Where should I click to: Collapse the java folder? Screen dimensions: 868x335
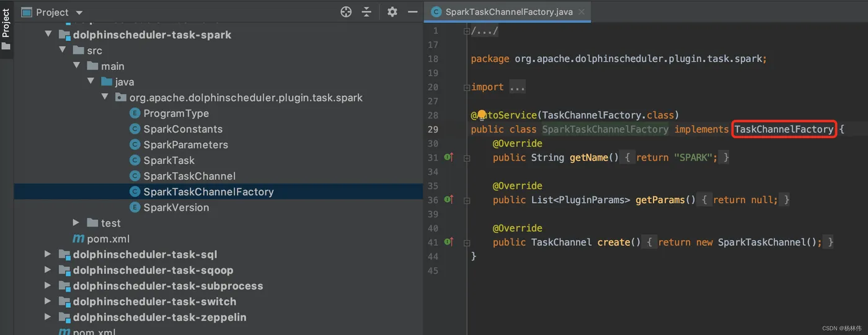click(x=91, y=82)
